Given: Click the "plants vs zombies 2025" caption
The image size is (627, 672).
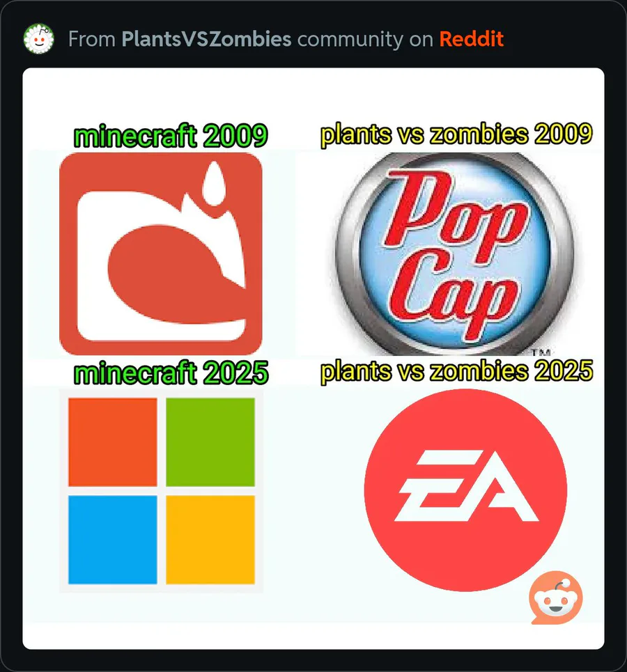Looking at the screenshot, I should click(456, 372).
